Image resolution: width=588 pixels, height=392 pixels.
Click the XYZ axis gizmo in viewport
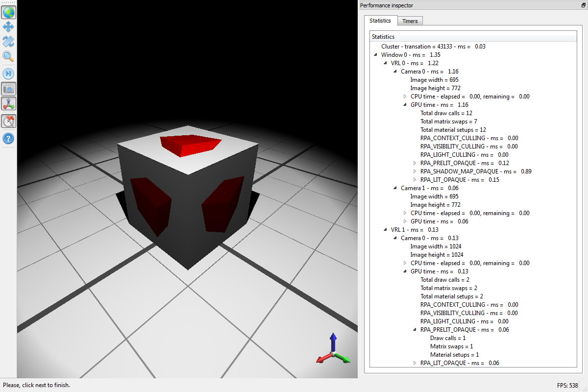click(333, 350)
